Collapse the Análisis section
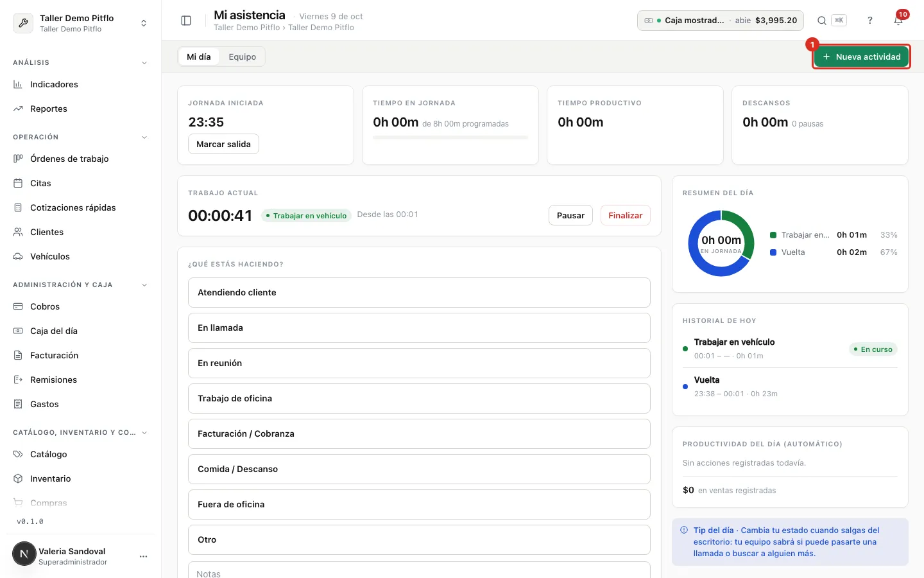 click(x=144, y=63)
